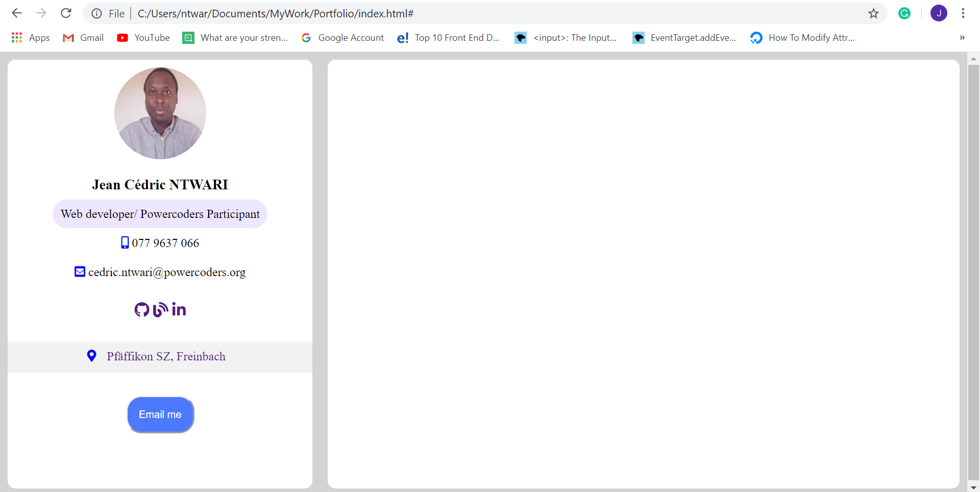Viewport: 980px width, 492px height.
Task: Reload the page
Action: [x=66, y=13]
